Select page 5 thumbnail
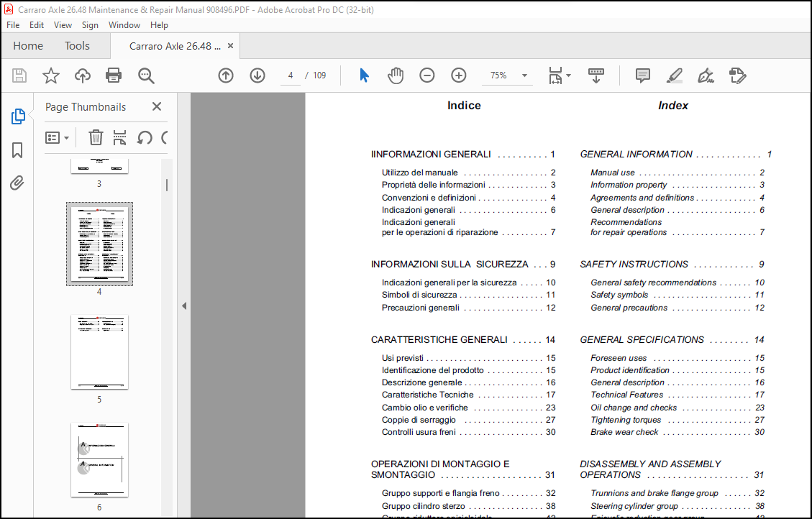This screenshot has height=519, width=812. 99,352
